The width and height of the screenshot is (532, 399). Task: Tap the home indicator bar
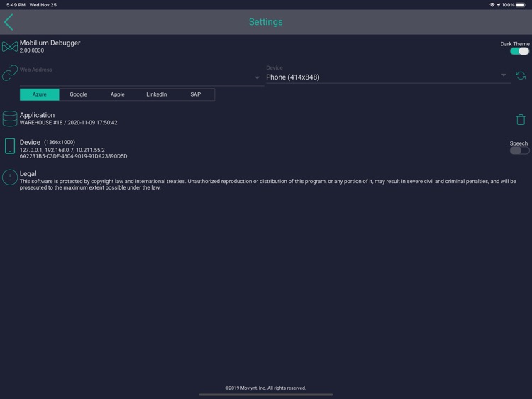point(266,395)
